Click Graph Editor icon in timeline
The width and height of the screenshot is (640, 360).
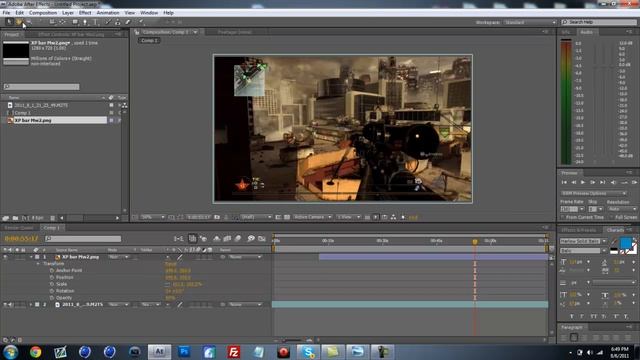(262, 238)
